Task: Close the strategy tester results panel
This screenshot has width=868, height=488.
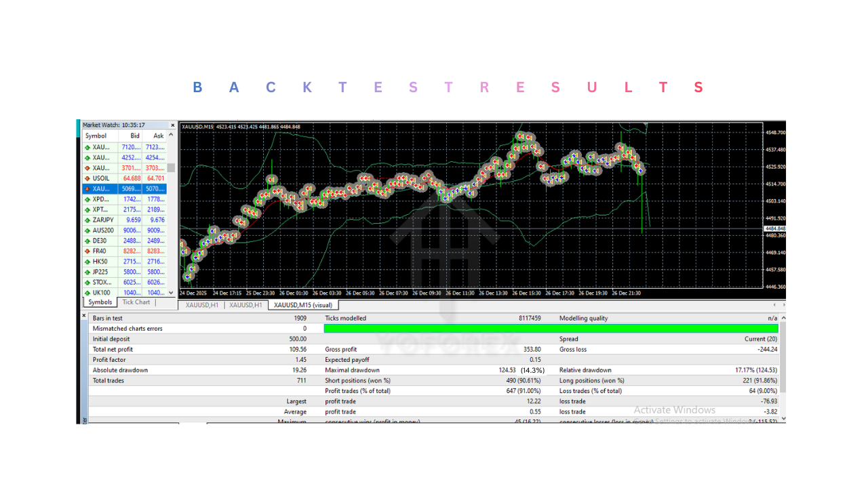Action: click(85, 316)
